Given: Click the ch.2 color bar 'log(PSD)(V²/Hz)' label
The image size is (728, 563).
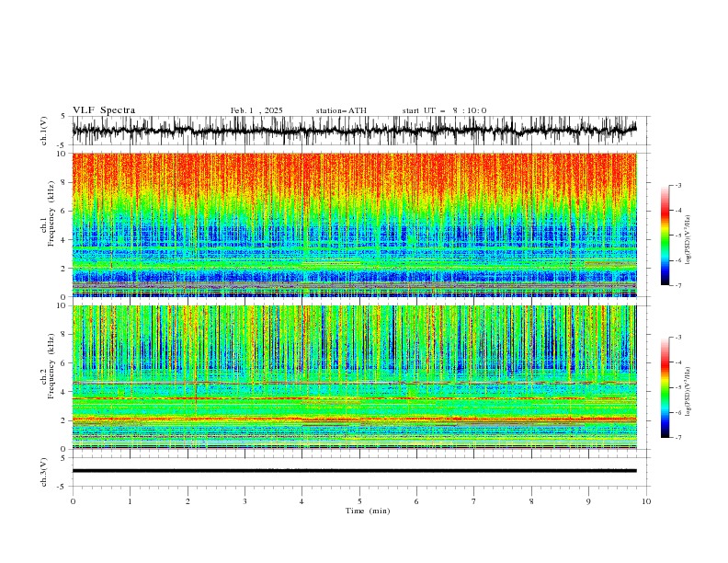Looking at the screenshot, I should point(689,392).
